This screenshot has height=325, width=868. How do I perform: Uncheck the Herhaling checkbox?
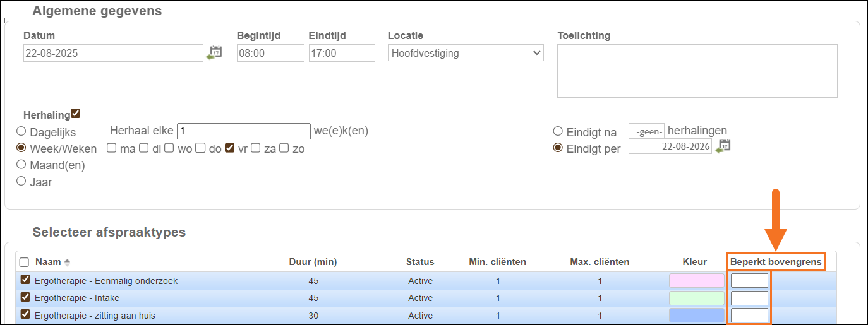pyautogui.click(x=76, y=114)
